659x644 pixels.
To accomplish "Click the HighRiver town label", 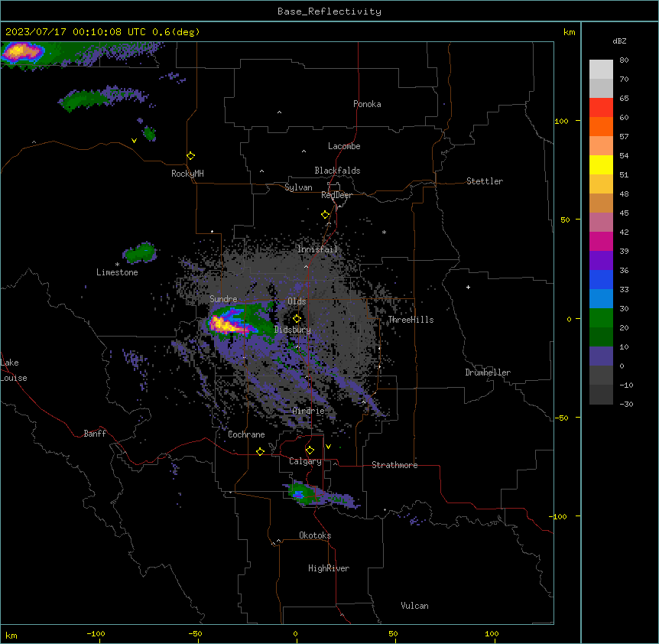I will coord(329,568).
